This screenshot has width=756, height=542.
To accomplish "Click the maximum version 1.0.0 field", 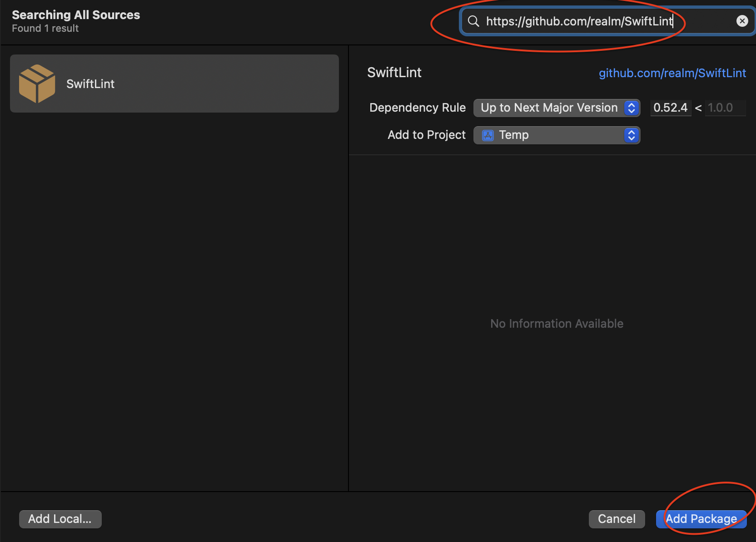I will coord(725,108).
